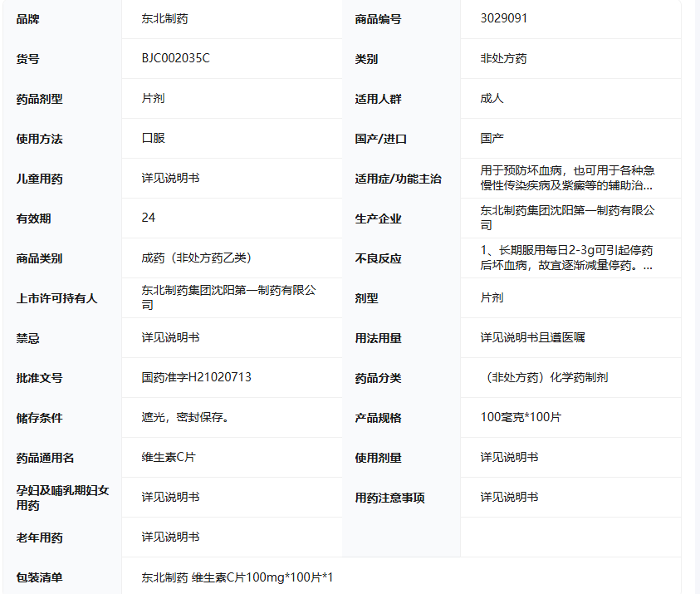Select the value 详见说明书且遵医嘱

click(x=532, y=337)
